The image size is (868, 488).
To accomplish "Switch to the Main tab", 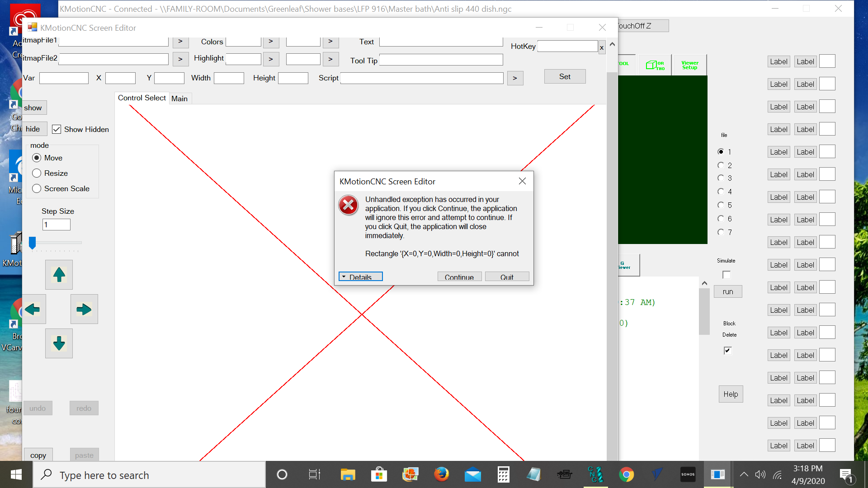I will point(179,99).
